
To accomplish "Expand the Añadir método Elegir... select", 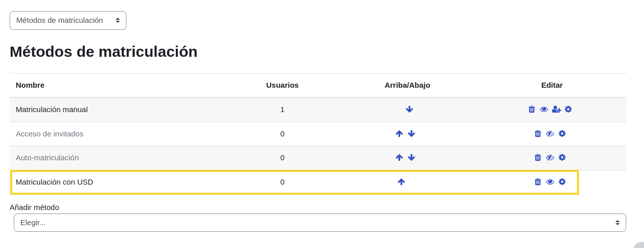I will pos(320,223).
